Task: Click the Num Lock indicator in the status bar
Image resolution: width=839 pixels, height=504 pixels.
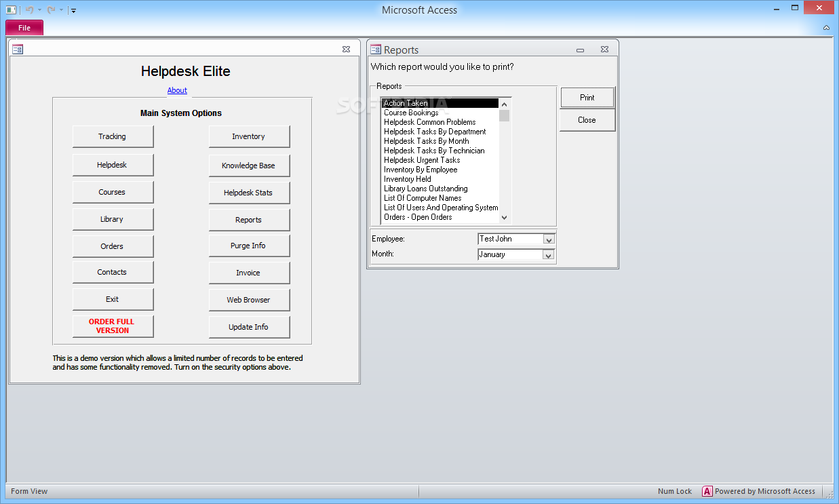Action: pyautogui.click(x=675, y=491)
